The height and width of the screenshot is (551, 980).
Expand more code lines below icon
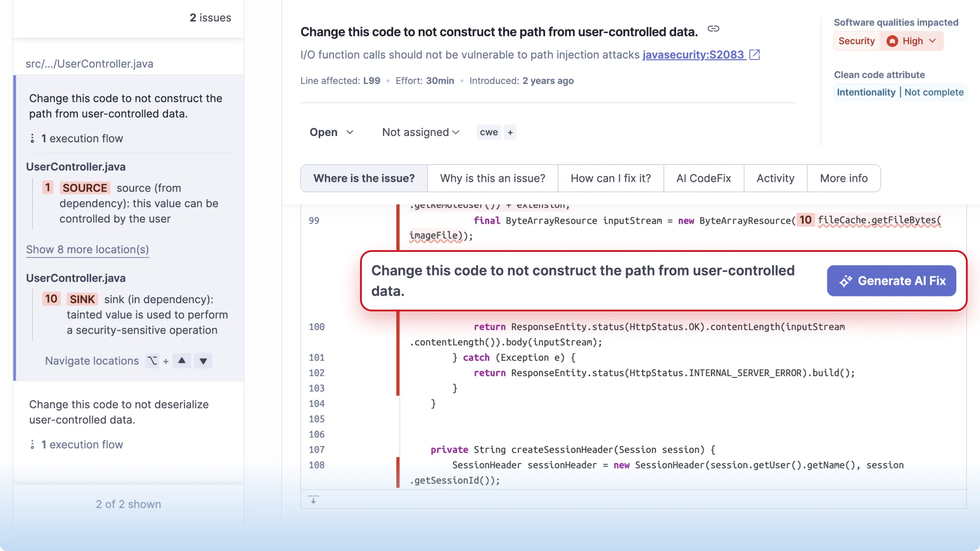(313, 499)
